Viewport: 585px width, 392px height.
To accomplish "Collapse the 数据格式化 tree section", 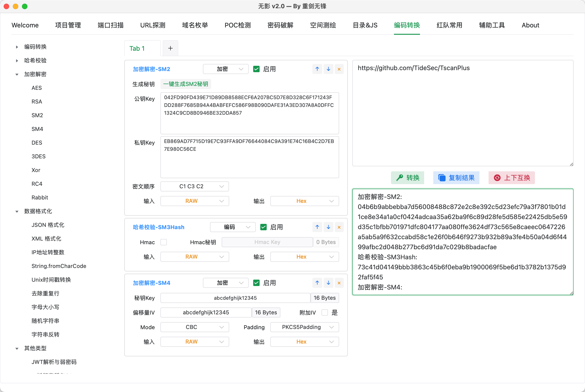I will [17, 212].
